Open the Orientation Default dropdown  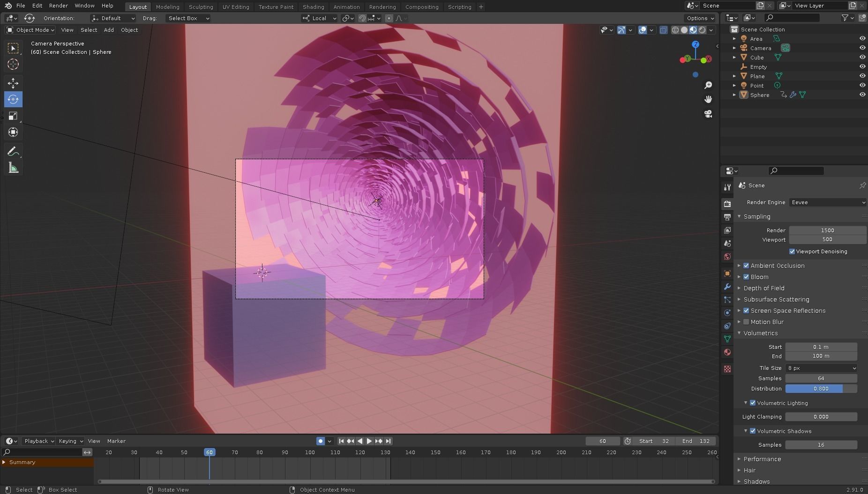(113, 18)
